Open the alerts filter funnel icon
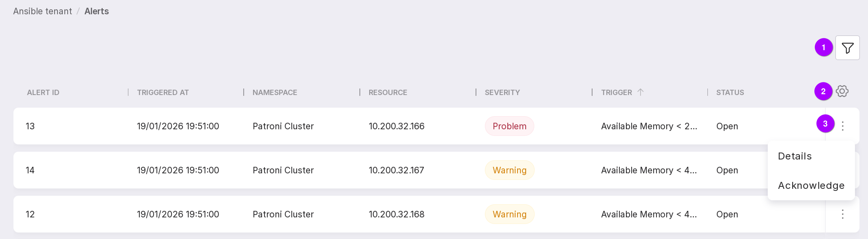This screenshot has width=868, height=239. pyautogui.click(x=847, y=48)
